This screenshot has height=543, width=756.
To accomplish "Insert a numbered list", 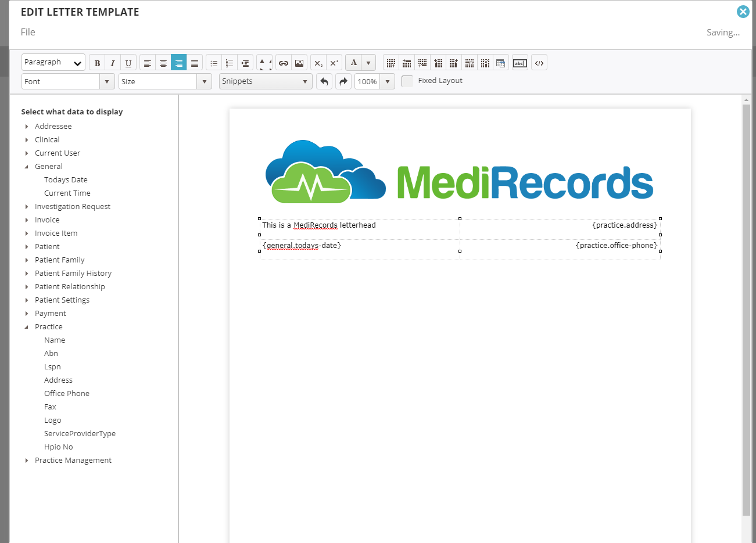I will 230,63.
